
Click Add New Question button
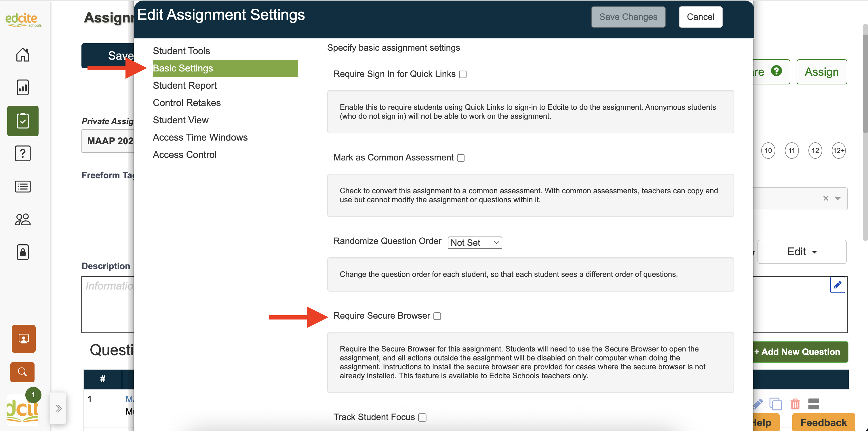[x=800, y=352]
